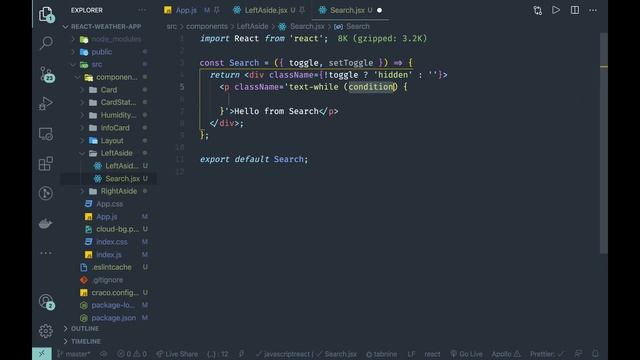
Task: Click the master branch in status bar
Action: click(73, 354)
